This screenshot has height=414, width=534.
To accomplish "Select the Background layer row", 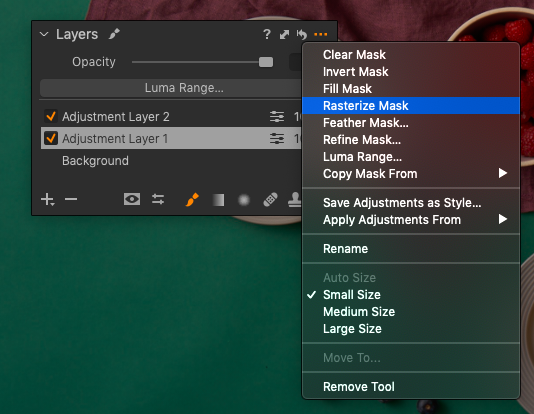I will [171, 160].
